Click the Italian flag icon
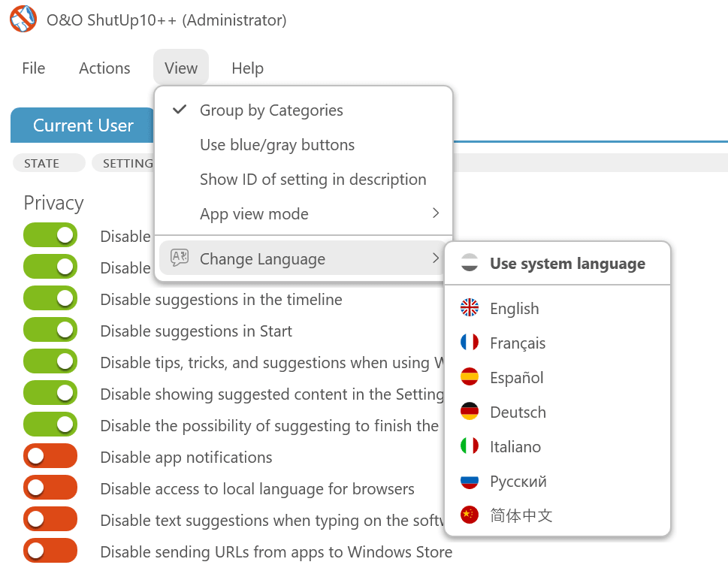The width and height of the screenshot is (728, 577). pyautogui.click(x=470, y=446)
